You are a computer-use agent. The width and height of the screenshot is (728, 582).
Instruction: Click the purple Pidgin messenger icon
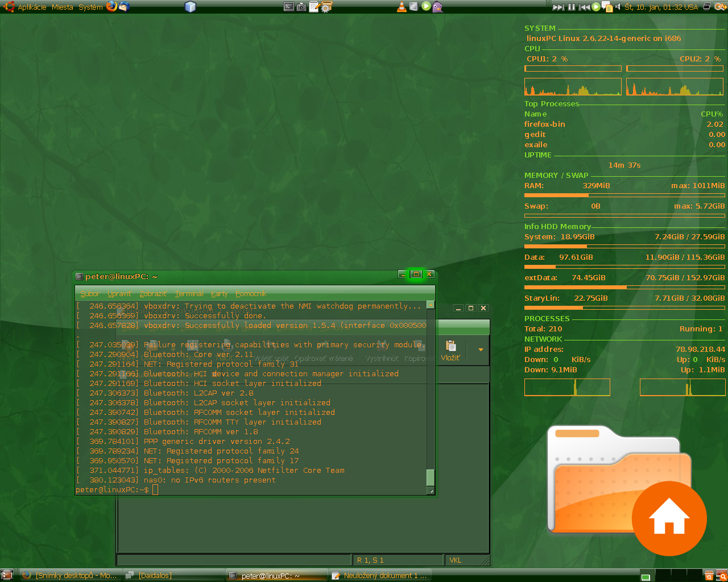pyautogui.click(x=437, y=7)
